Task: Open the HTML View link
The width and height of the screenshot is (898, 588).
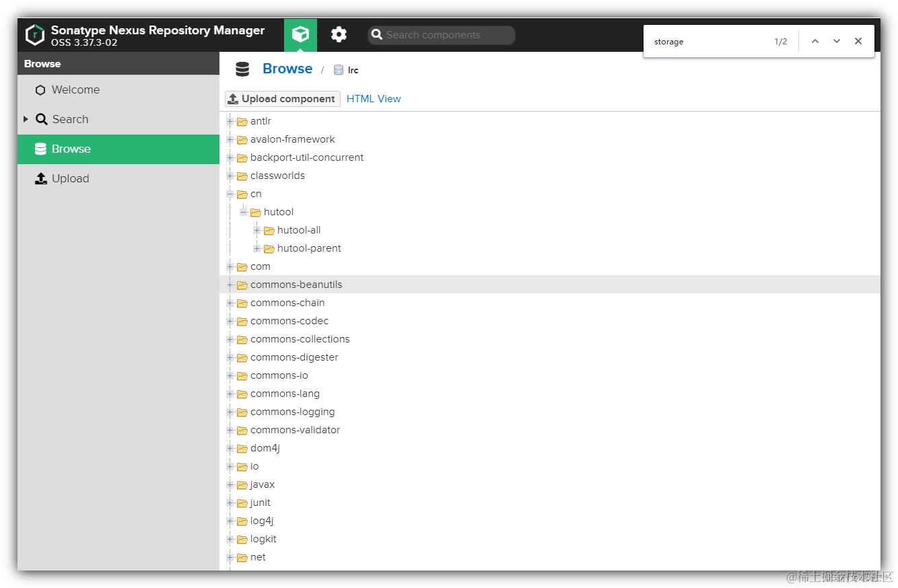Action: coord(374,99)
